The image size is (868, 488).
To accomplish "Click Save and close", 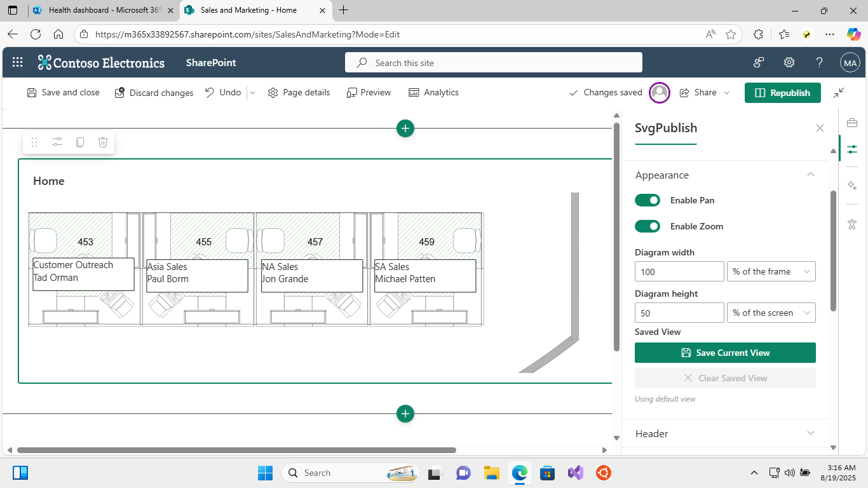I will [x=64, y=93].
